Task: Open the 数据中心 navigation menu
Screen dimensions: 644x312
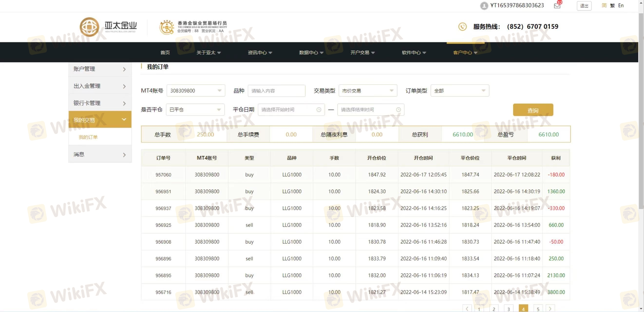Action: click(x=311, y=53)
